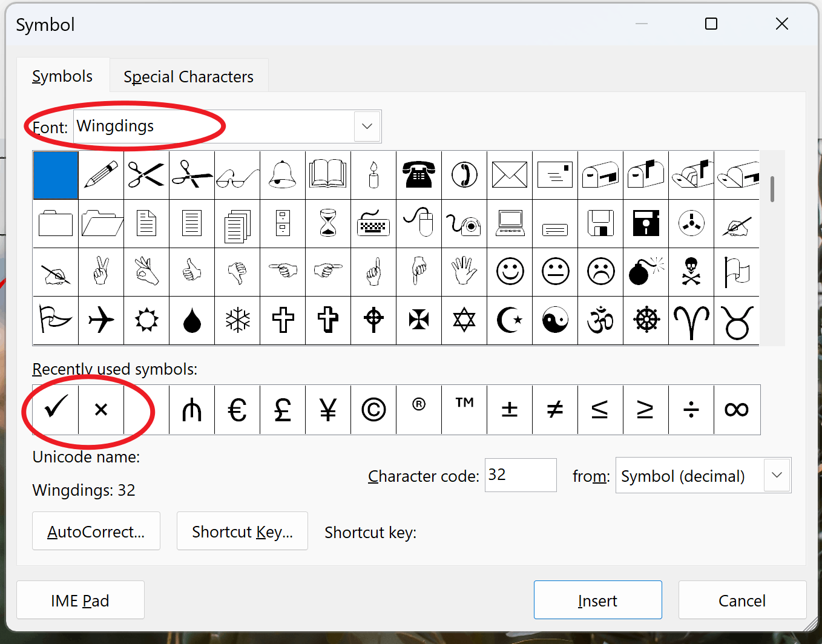This screenshot has width=822, height=644.
Task: Select the hourglass symbol
Action: 327,223
